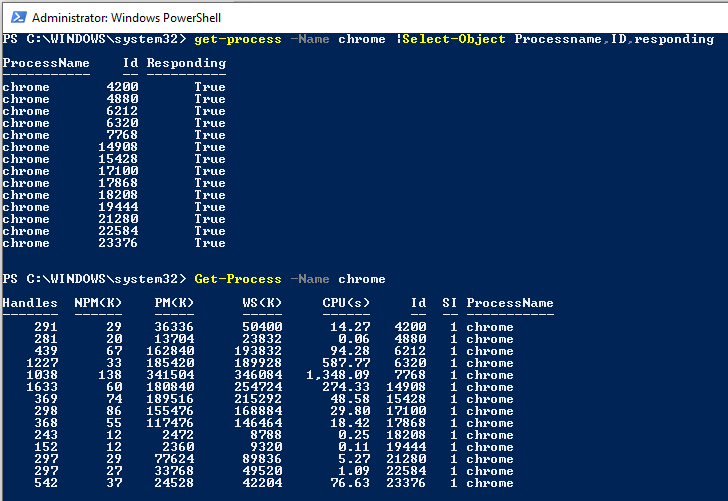Click 'True' in the row with Id 4200
The width and height of the screenshot is (728, 501).
click(210, 87)
